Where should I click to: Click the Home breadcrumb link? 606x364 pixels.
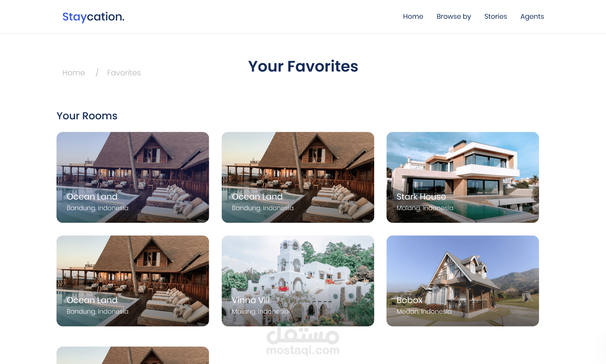(x=74, y=73)
